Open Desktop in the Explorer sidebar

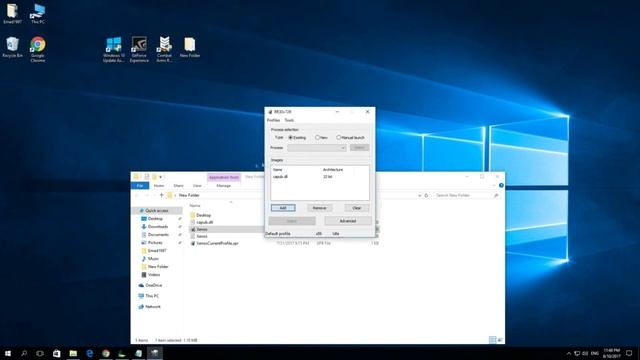155,219
